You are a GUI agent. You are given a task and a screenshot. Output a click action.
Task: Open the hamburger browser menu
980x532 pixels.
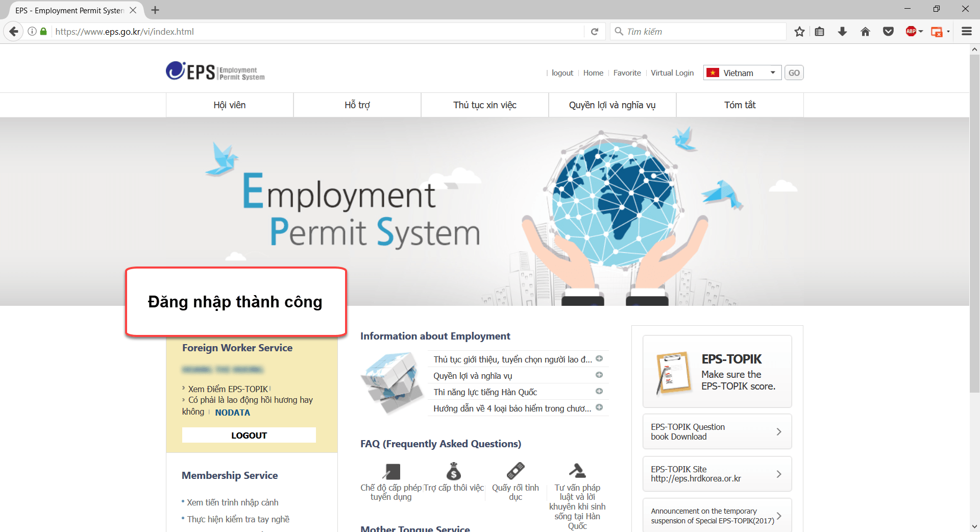pos(967,32)
